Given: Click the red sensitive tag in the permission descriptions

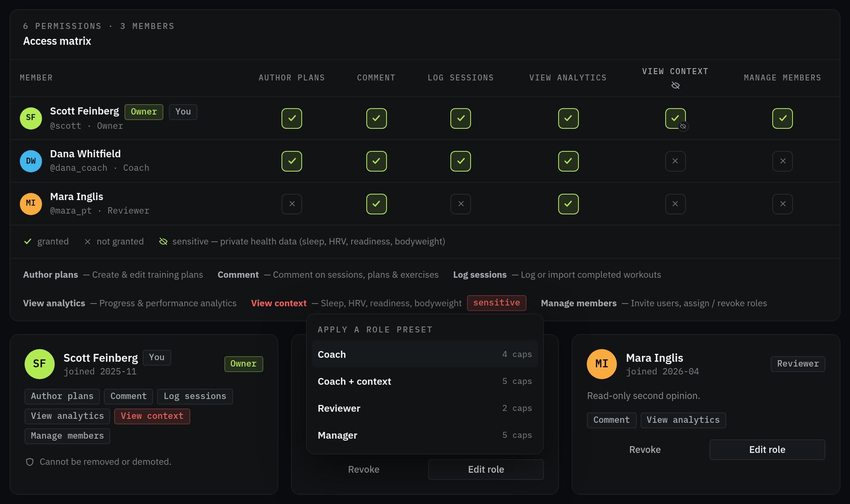Looking at the screenshot, I should (496, 303).
